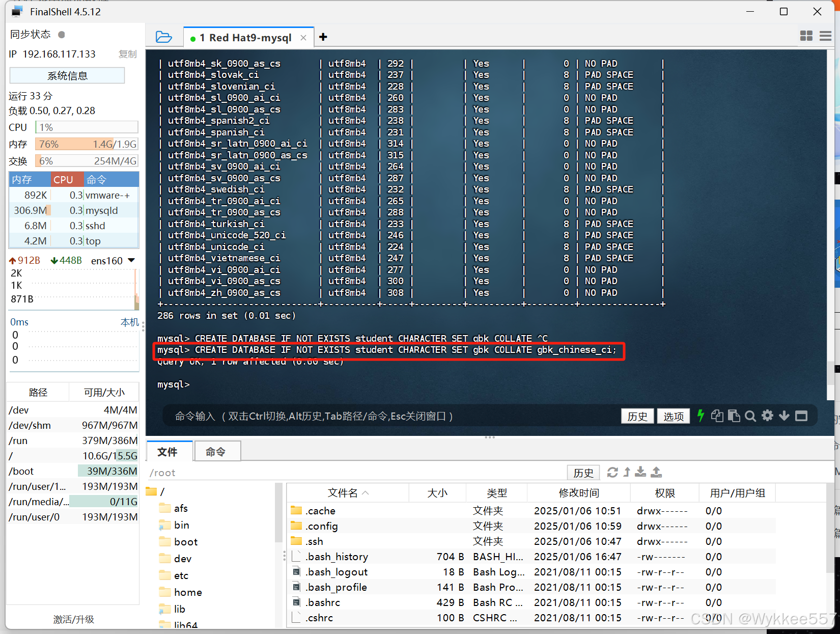Image resolution: width=840 pixels, height=634 pixels.
Task: Sort processes by Memory column
Action: [x=30, y=180]
